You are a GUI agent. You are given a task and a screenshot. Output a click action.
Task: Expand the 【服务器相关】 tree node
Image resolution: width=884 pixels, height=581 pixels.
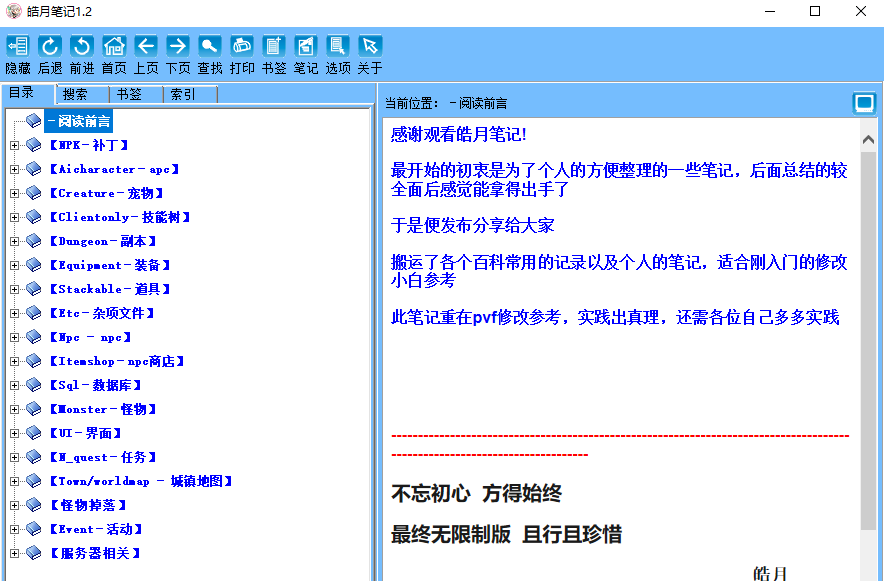click(x=15, y=553)
